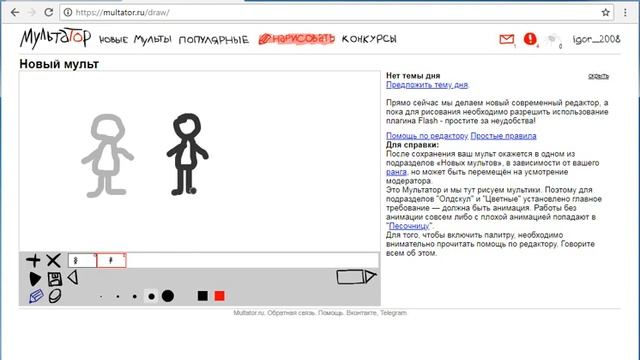Click the Multator.ru footer link
The image size is (640, 360).
(x=249, y=313)
